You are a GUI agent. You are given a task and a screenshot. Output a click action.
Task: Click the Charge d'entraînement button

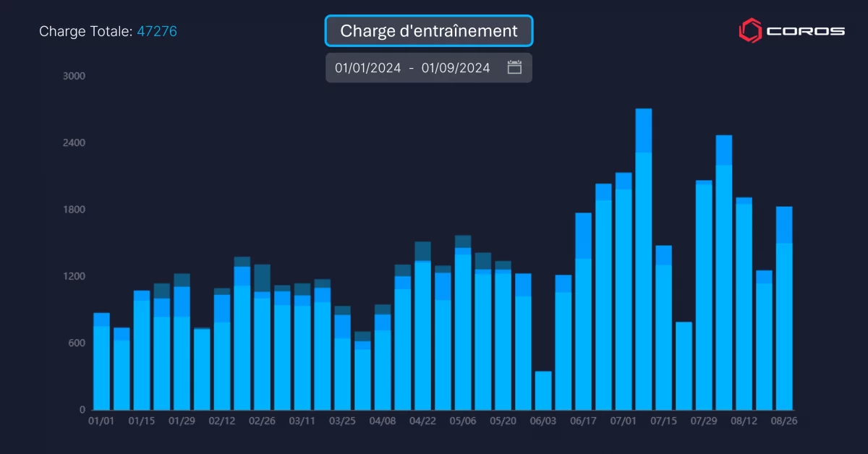click(x=429, y=31)
